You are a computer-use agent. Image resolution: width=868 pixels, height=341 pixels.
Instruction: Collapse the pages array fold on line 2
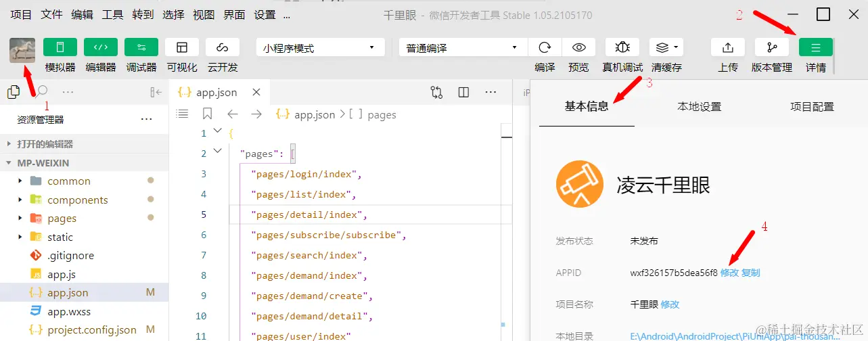(x=217, y=152)
